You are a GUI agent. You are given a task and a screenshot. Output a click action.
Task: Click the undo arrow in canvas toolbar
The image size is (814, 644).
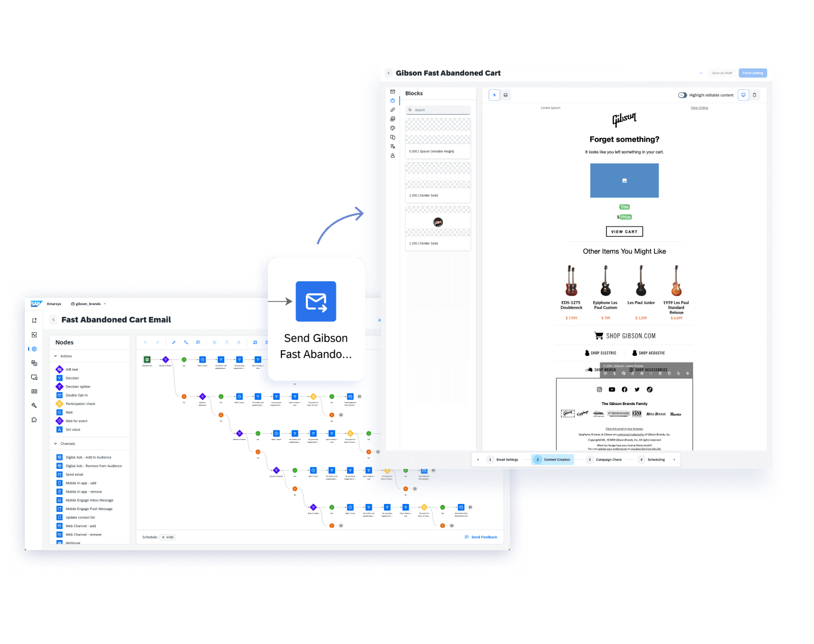tap(145, 342)
